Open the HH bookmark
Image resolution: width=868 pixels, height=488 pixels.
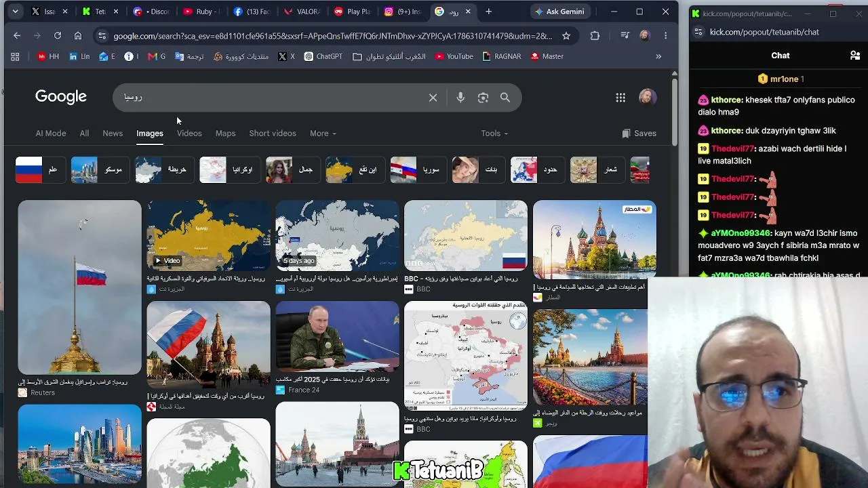(x=48, y=57)
